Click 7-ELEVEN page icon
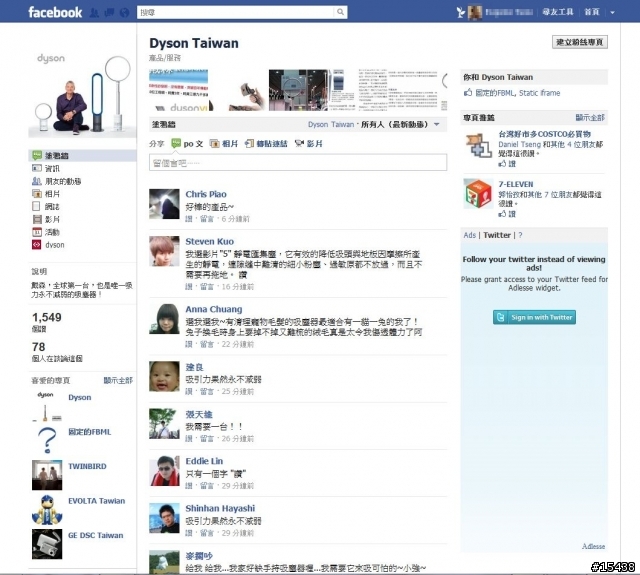This screenshot has height=575, width=640. [x=478, y=193]
